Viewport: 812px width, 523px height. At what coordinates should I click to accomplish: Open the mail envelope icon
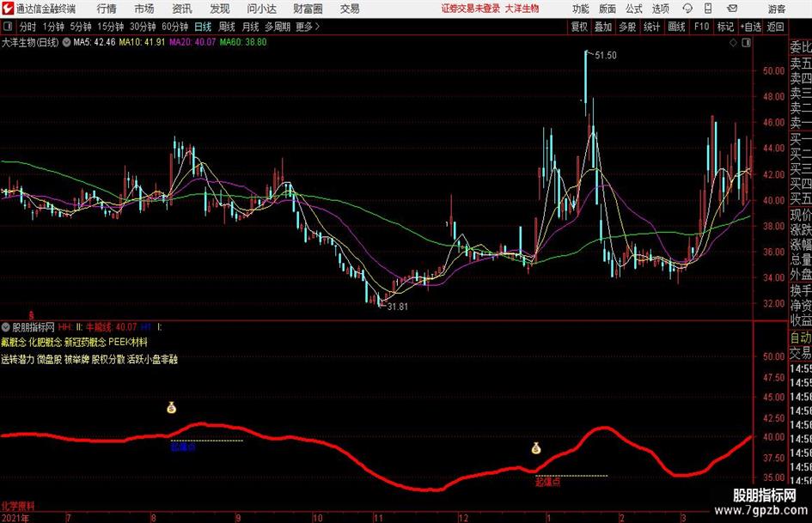[732, 9]
